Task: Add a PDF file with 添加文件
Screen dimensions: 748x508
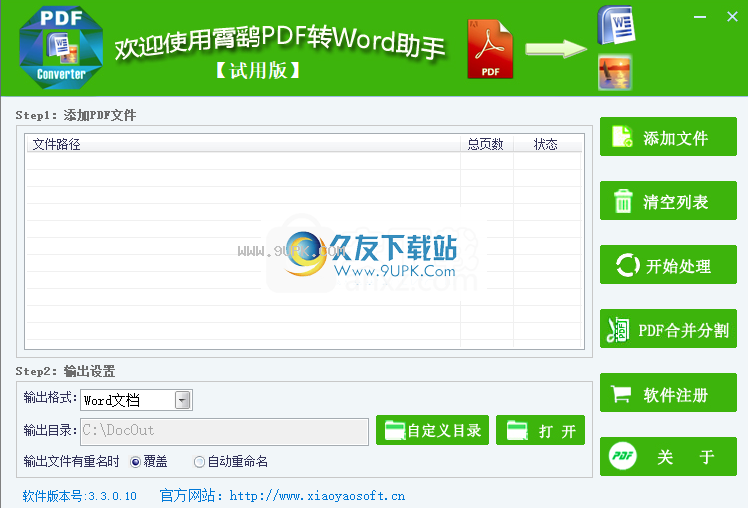Action: [x=668, y=136]
